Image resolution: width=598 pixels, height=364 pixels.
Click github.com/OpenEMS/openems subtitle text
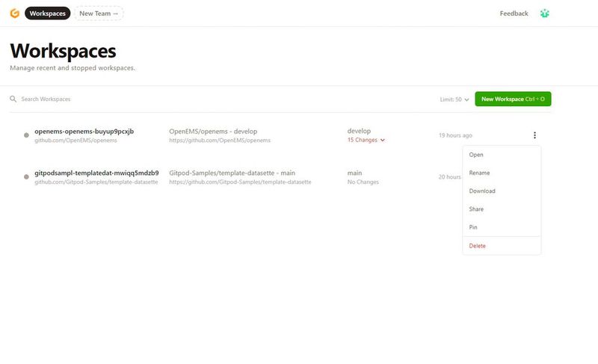[75, 141]
